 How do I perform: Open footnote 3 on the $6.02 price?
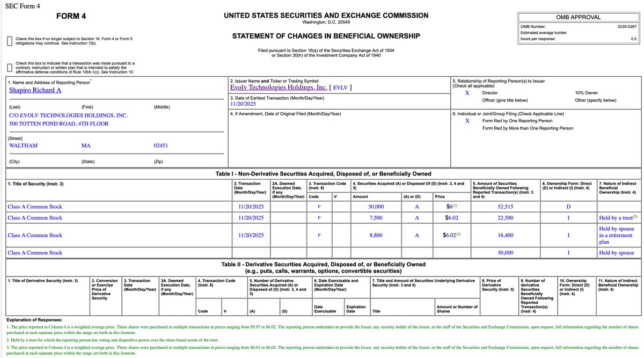[457, 235]
